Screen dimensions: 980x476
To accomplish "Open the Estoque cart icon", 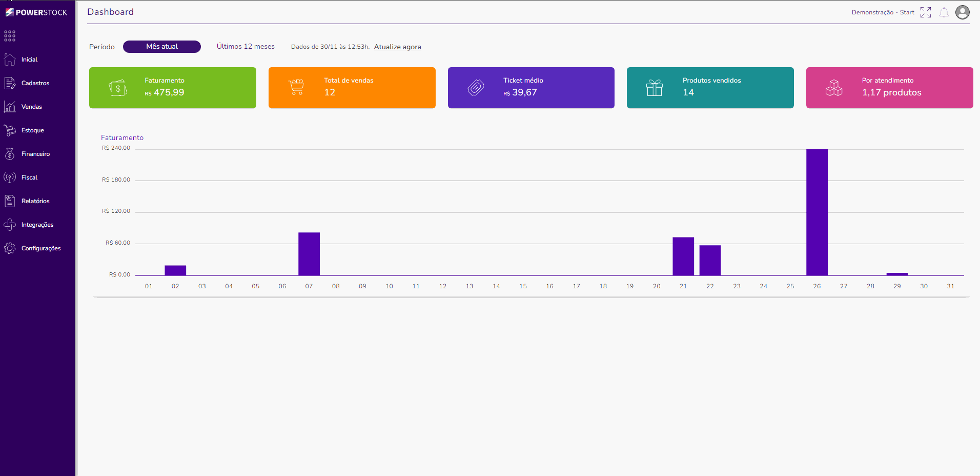I will [x=10, y=130].
